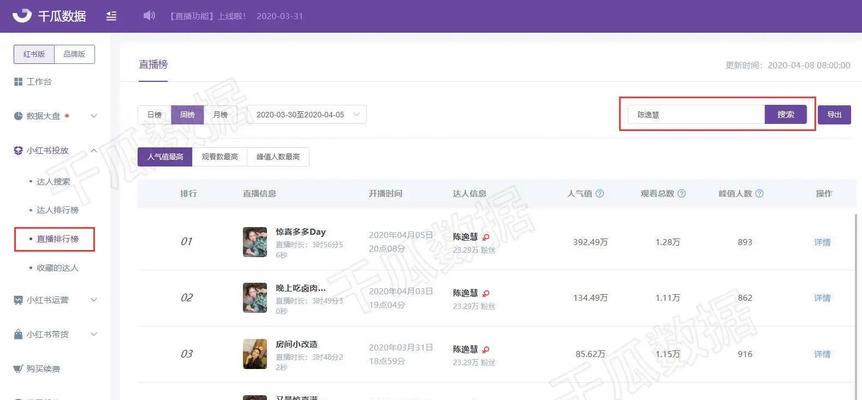Switch to 红书版 version
The width and height of the screenshot is (862, 400).
34,54
